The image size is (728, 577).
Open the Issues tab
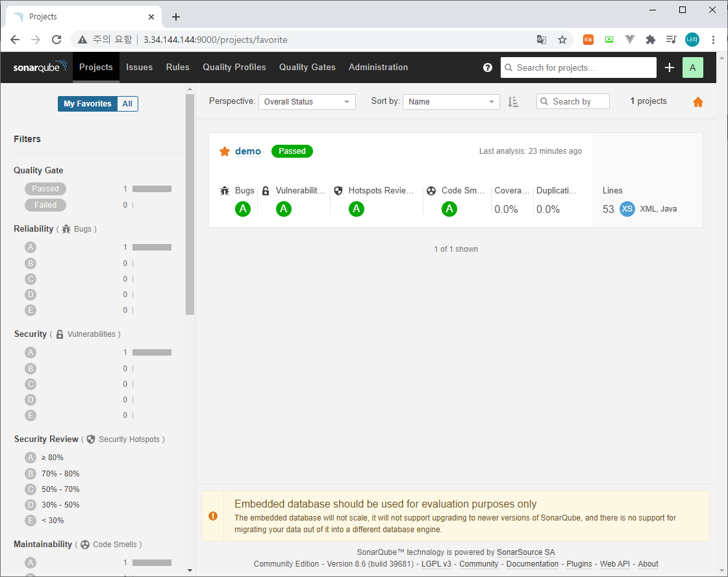point(139,68)
